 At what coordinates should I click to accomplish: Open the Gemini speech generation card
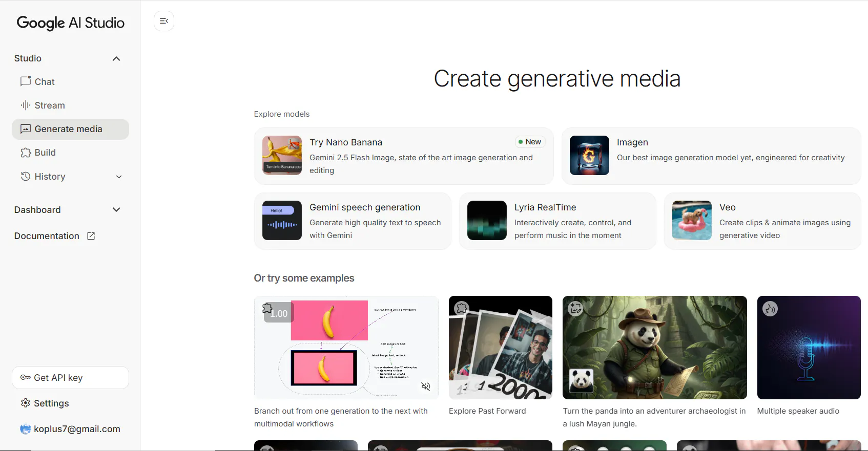(353, 221)
